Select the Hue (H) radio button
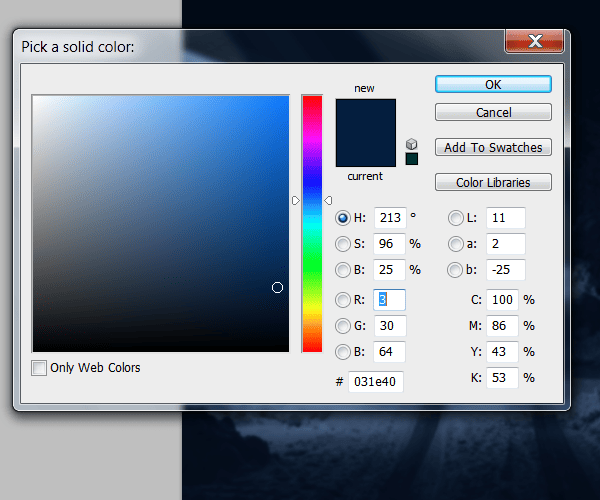600x500 pixels. [x=343, y=218]
